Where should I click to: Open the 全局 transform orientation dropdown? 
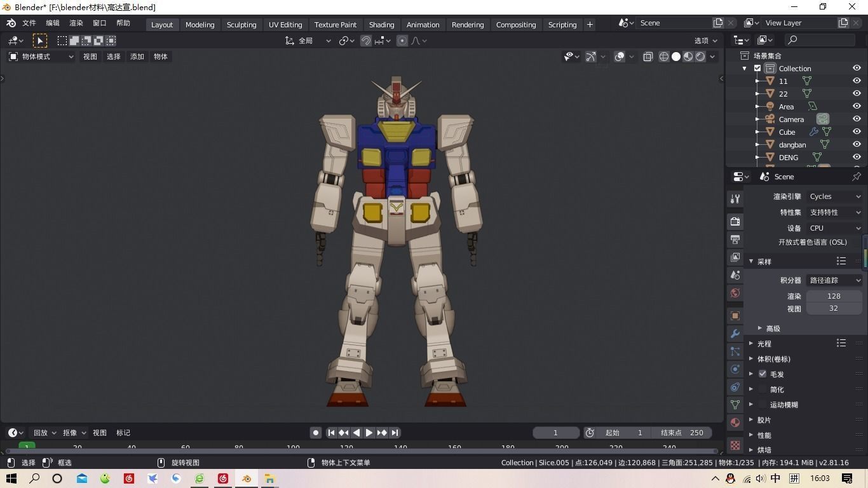[x=308, y=41]
